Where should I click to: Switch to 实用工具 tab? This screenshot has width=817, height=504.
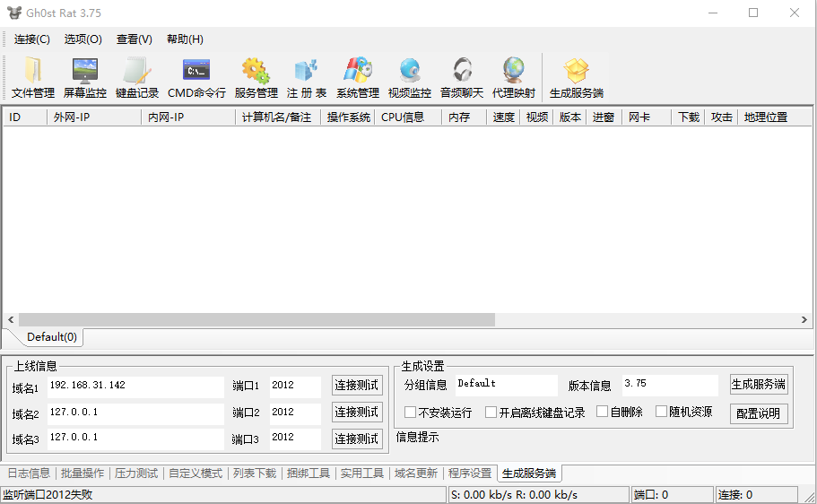[361, 474]
